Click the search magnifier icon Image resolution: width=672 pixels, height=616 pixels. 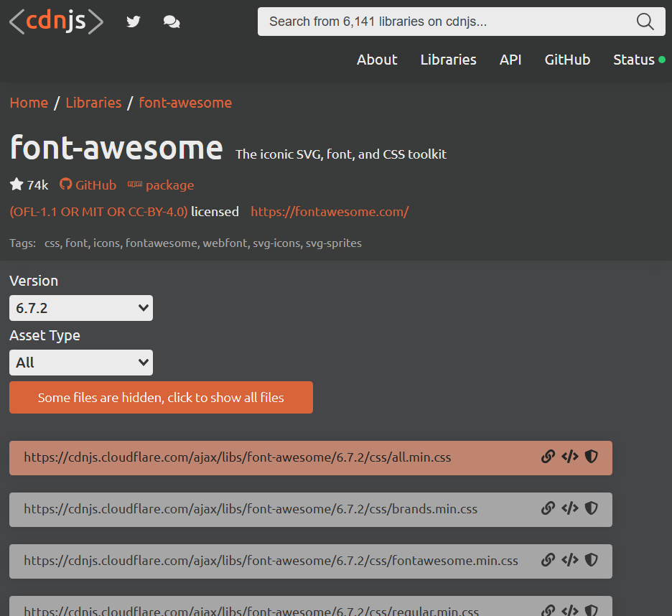(x=645, y=22)
